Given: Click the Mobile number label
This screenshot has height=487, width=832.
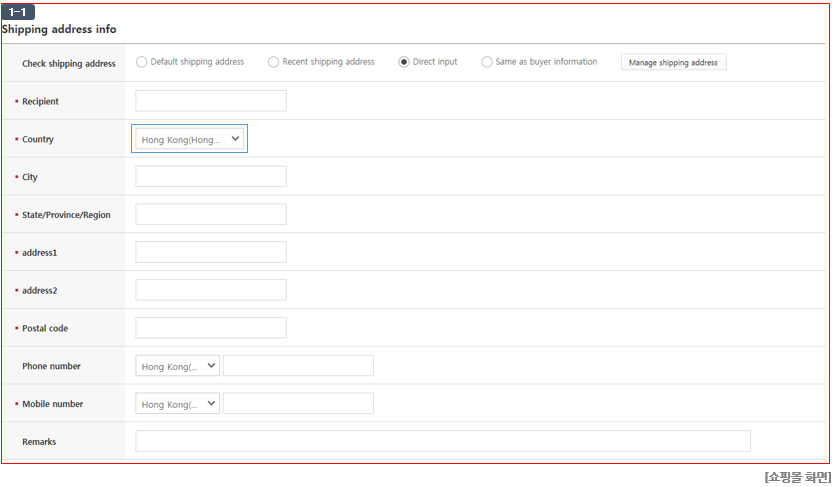Looking at the screenshot, I should pos(53,404).
